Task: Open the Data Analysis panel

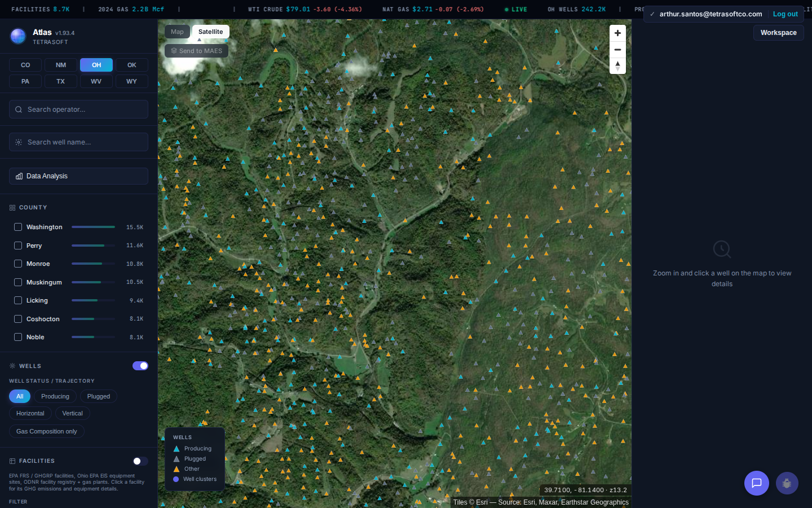Action: tap(78, 176)
